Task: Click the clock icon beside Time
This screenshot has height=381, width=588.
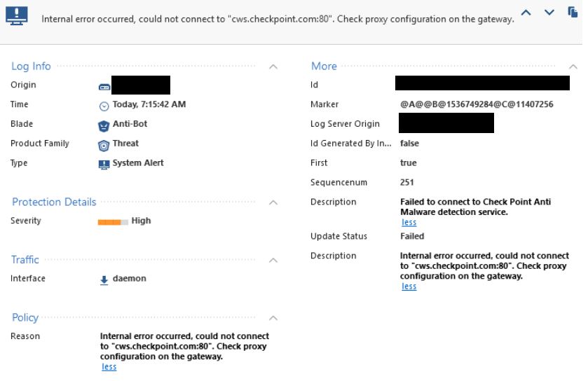Action: point(104,106)
